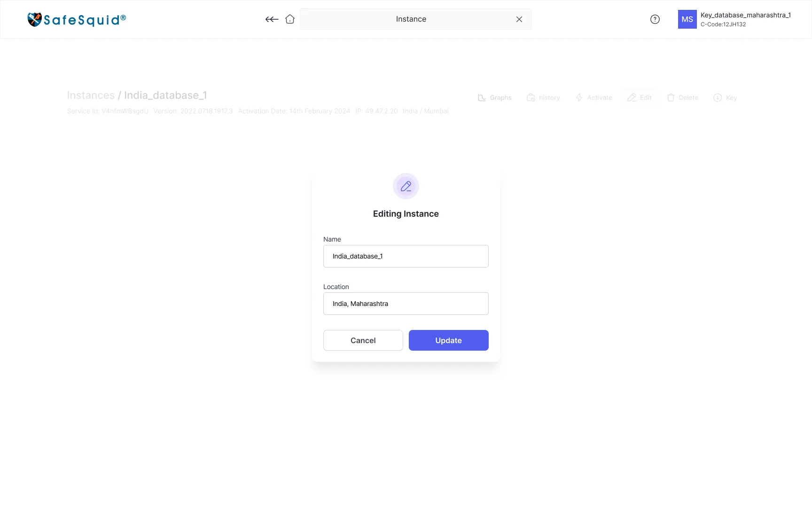Screen dimensions: 812x525
Task: Cancel editing the instance
Action: click(363, 340)
